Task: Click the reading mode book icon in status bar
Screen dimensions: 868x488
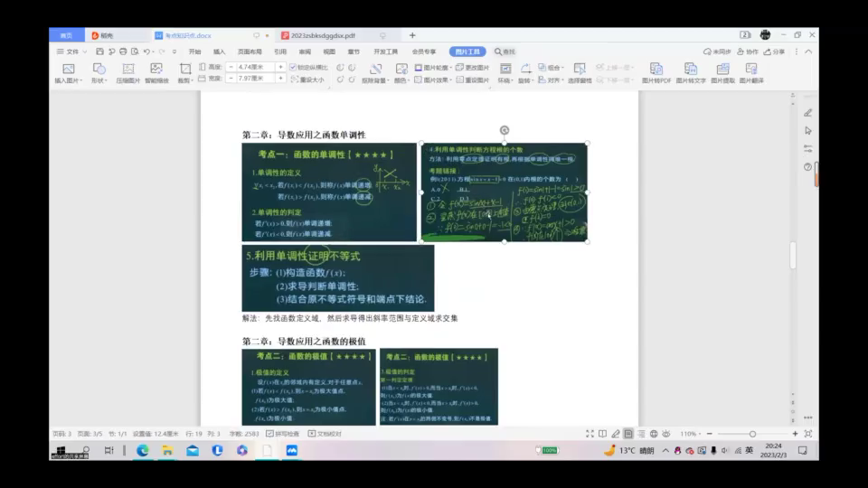Action: [602, 434]
